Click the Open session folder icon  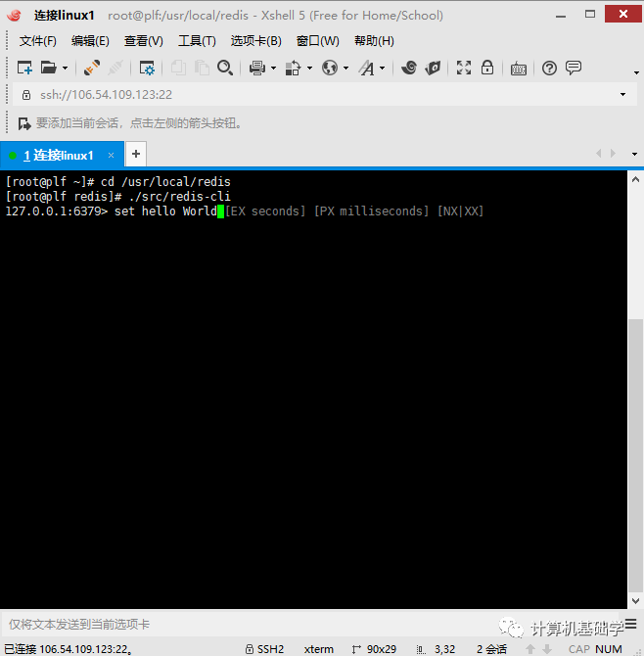pos(49,68)
